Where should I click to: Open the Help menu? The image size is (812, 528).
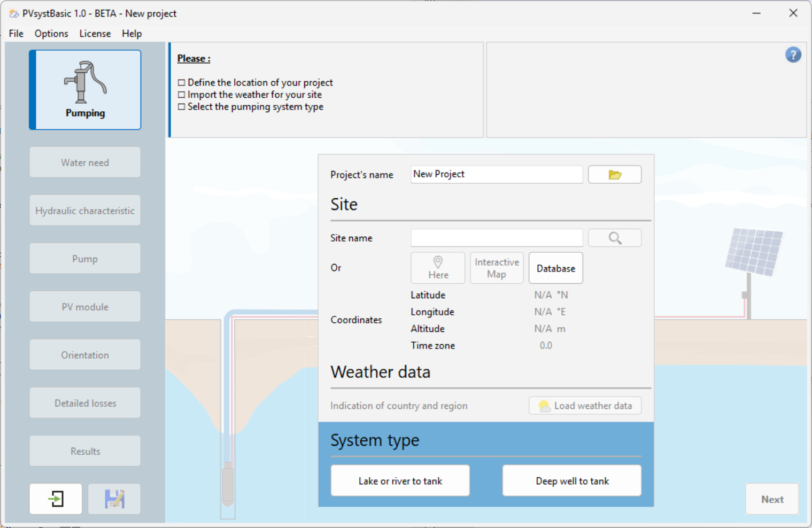click(132, 33)
